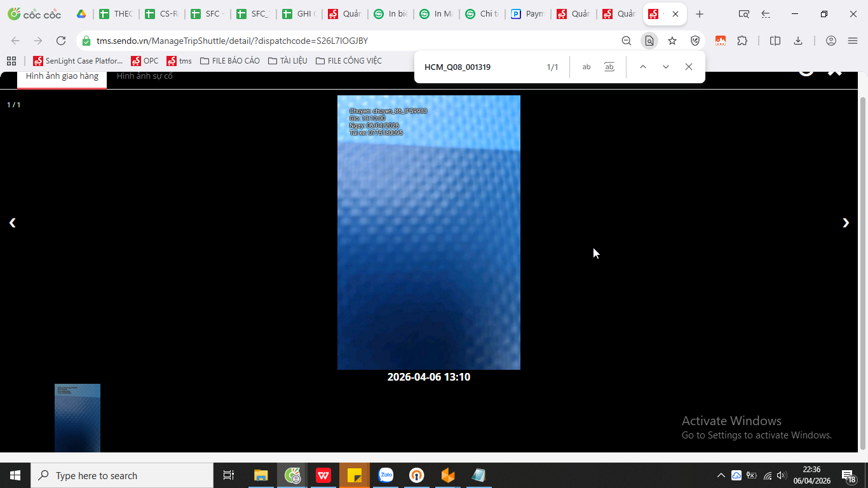Screen dimensions: 868x488
Task: Open Sticky Notes from taskbar
Action: point(355,475)
